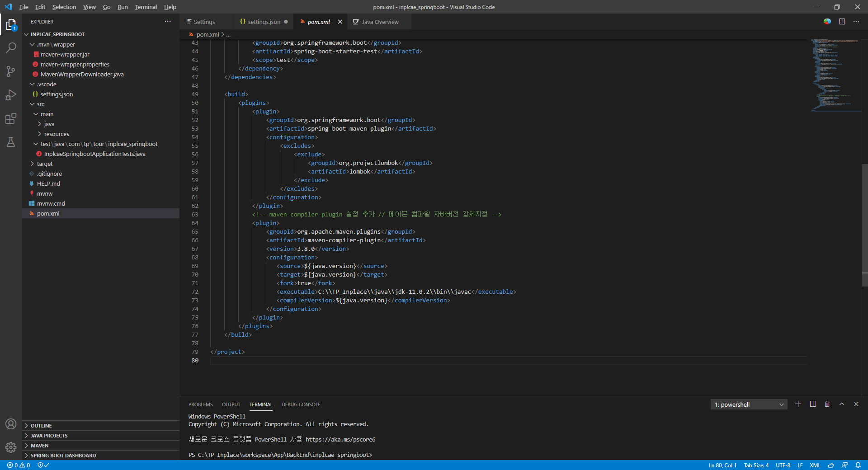Image resolution: width=868 pixels, height=470 pixels.
Task: Switch to the OUTPUT panel tab
Action: 231,404
